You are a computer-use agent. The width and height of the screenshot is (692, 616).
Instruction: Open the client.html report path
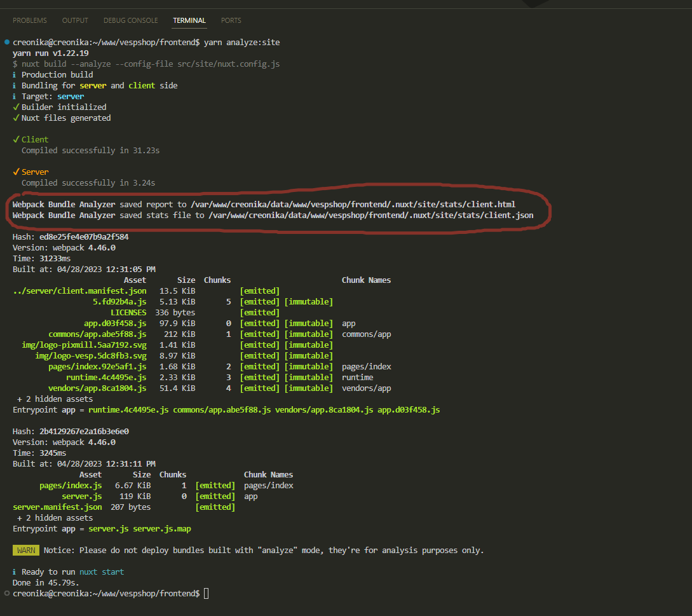(x=353, y=205)
